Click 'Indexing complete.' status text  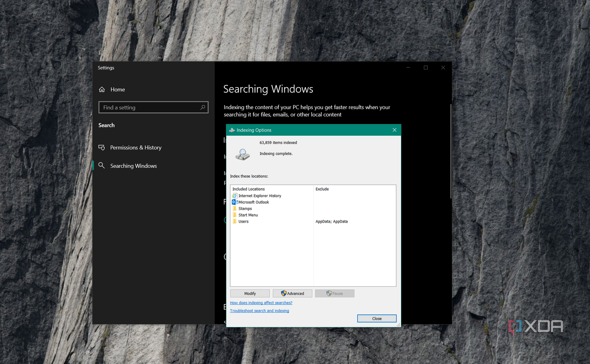(x=276, y=154)
